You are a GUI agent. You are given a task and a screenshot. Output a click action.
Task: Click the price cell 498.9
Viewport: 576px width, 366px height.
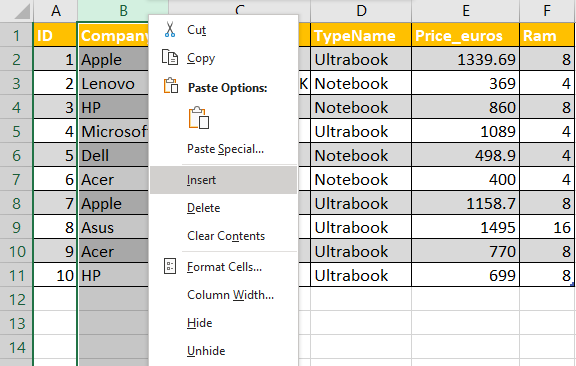coord(466,155)
